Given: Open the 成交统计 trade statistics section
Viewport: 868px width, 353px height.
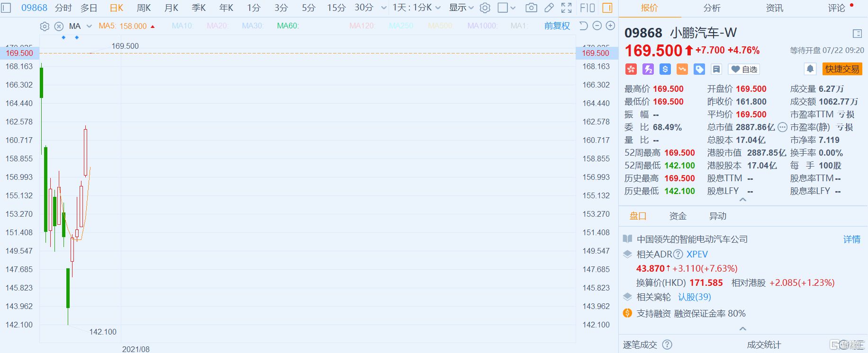Looking at the screenshot, I should tap(764, 344).
